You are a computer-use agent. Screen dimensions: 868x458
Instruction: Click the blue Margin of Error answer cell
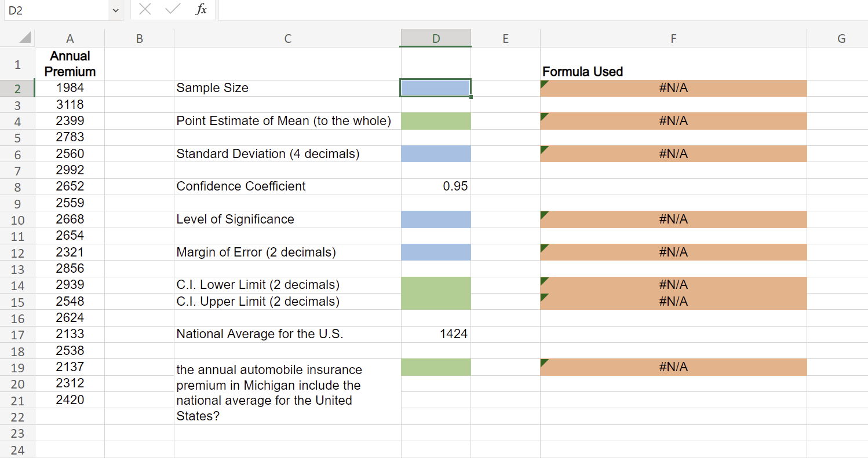coord(435,252)
